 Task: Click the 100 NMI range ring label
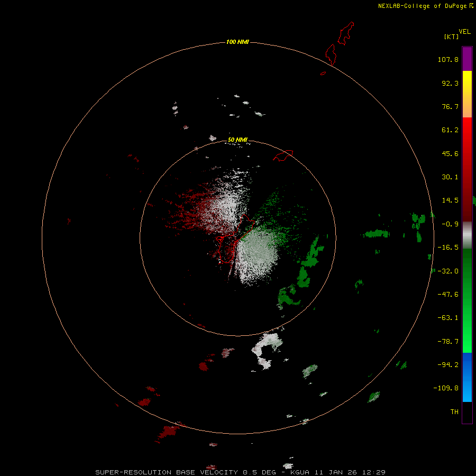237,42
